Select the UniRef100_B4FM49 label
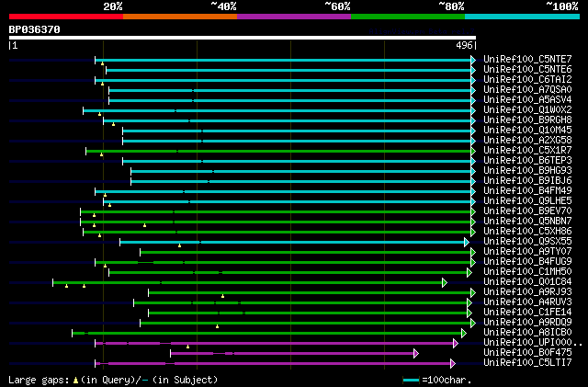588x387 pixels. 527,191
